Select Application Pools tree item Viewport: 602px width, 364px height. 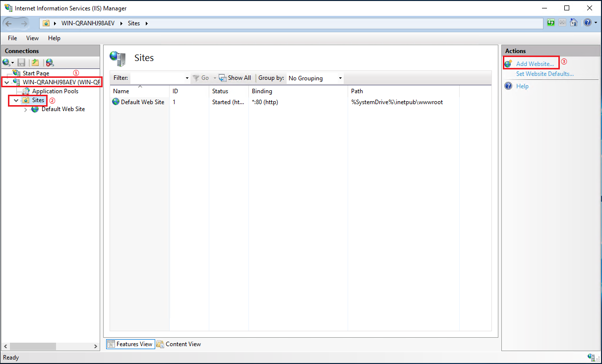pos(55,91)
